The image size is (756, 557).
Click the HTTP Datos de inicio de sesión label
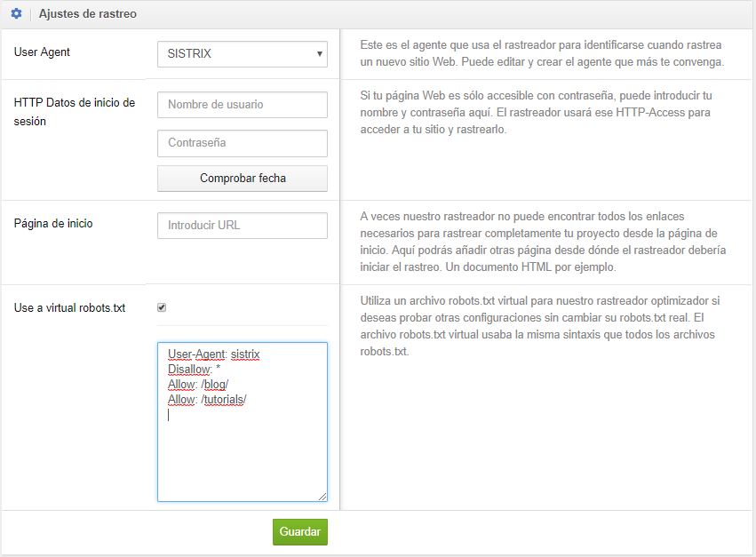(x=75, y=111)
